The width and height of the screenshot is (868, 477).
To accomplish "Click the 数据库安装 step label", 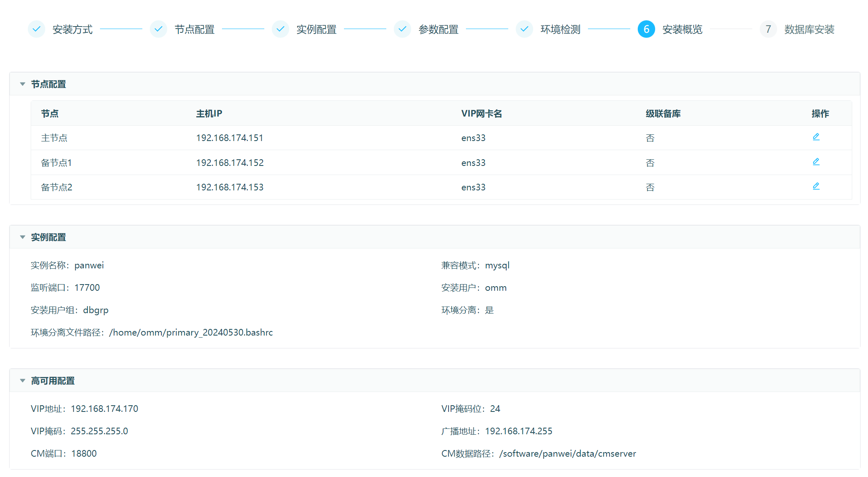I will click(809, 29).
